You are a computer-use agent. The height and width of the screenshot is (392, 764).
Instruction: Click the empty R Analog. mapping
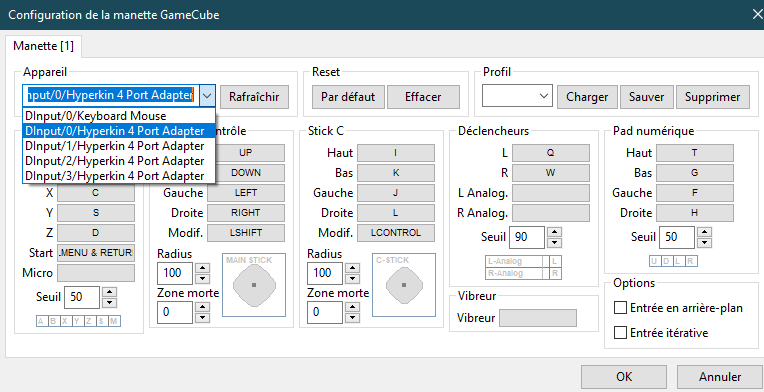(551, 213)
